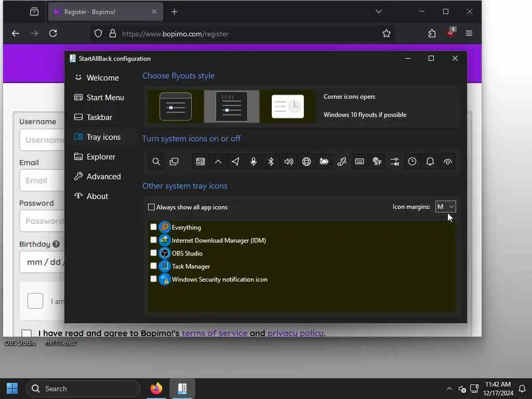Image resolution: width=532 pixels, height=399 pixels.
Task: Toggle the Quick settings sliders icon
Action: click(395, 162)
